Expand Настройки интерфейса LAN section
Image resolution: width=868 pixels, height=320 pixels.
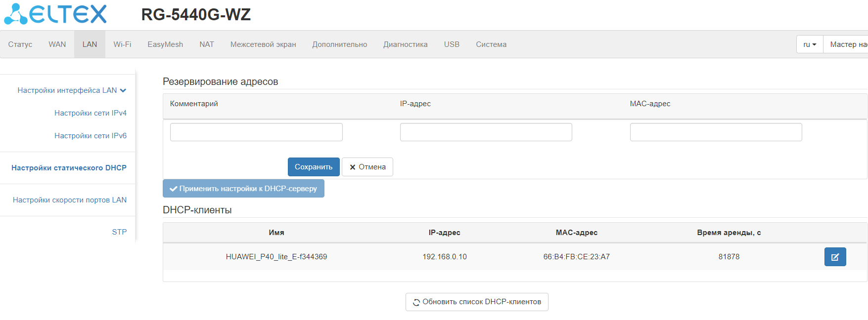pos(72,90)
